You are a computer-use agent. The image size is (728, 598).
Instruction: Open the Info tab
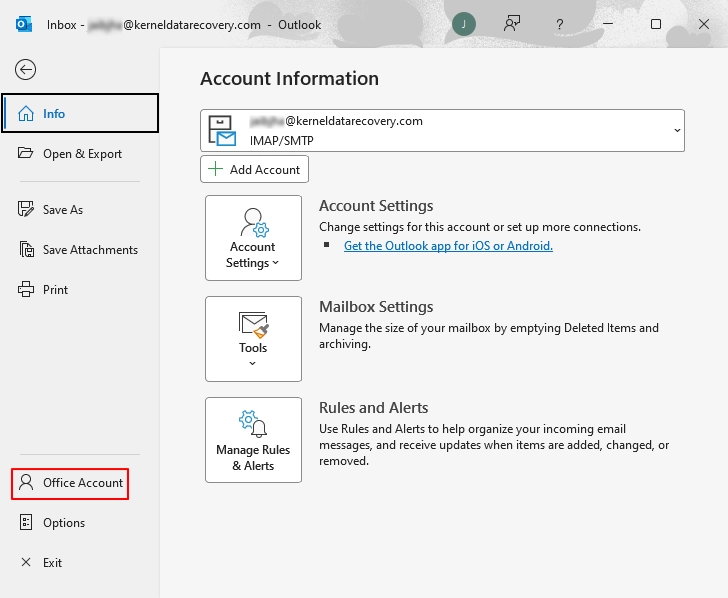tap(80, 113)
